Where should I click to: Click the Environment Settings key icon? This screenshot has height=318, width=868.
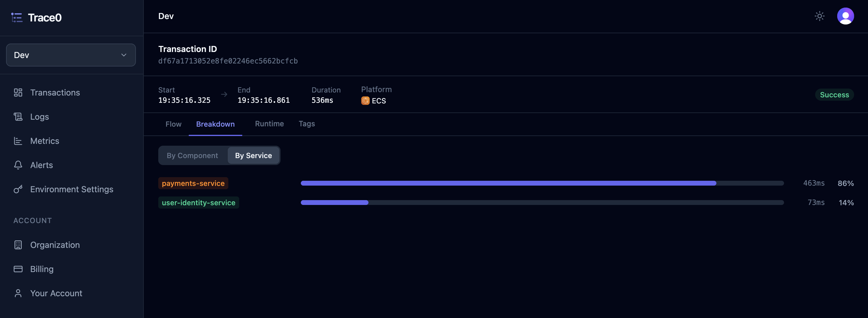click(x=18, y=189)
